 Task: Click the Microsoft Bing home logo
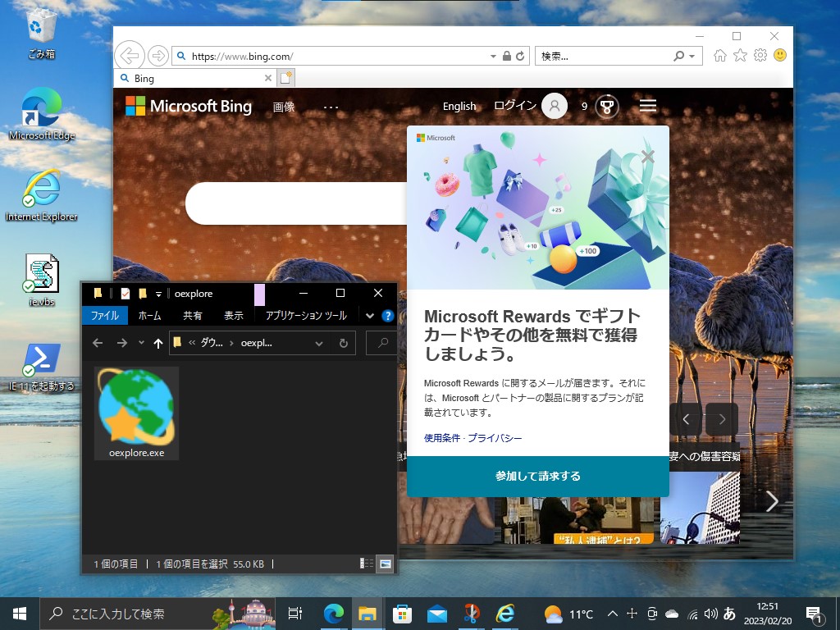coord(189,106)
